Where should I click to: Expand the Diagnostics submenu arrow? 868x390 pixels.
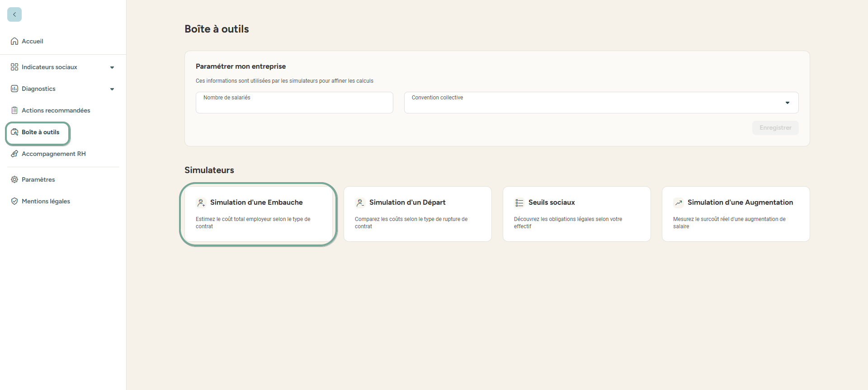[x=112, y=89]
